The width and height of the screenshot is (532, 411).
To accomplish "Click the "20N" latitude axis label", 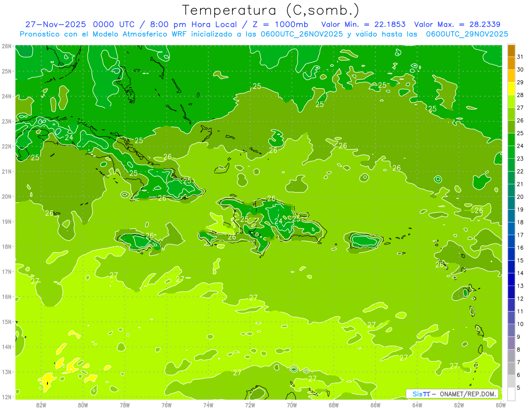I will [7, 196].
